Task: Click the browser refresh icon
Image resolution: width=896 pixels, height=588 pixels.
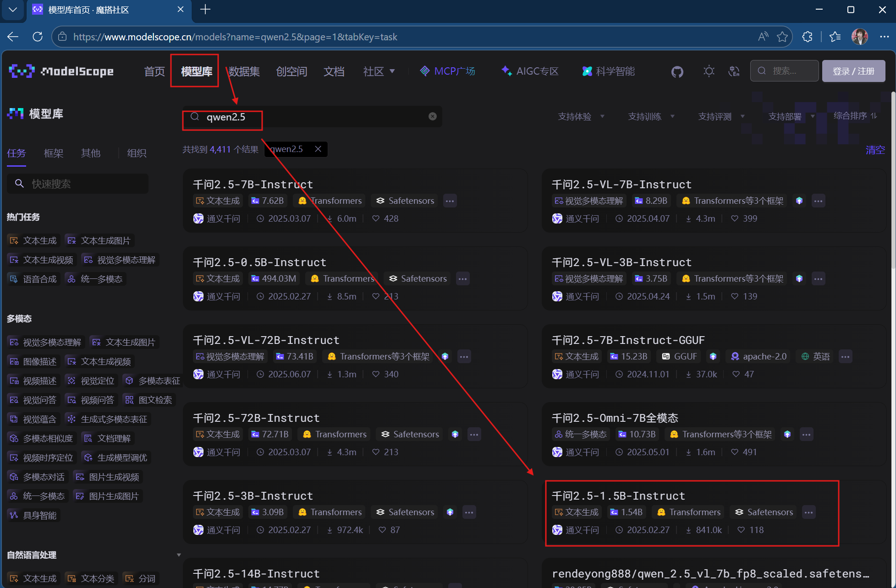Action: pyautogui.click(x=38, y=37)
